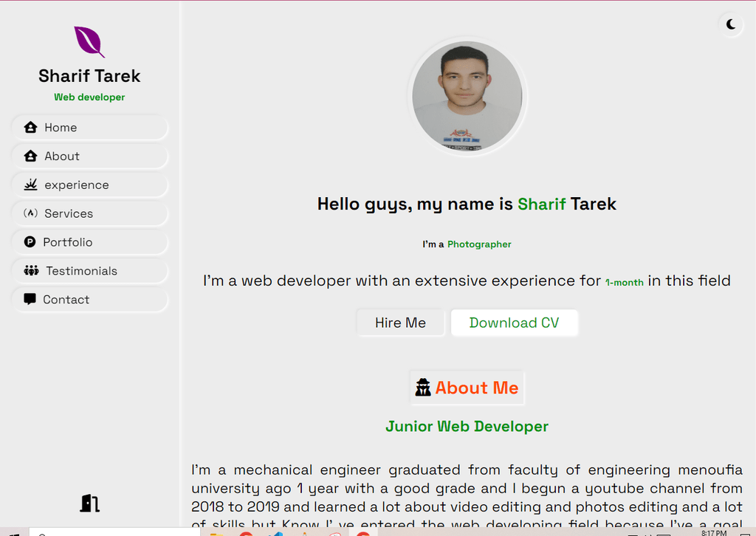Click the house icon beside Home
Screen dimensions: 756x536
pyautogui.click(x=30, y=127)
